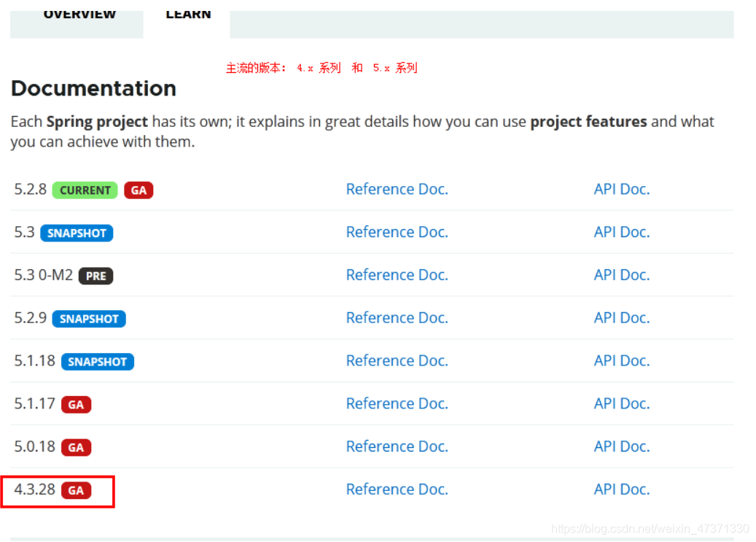
Task: Open Reference Doc. for 5.3 SNAPSHOT
Action: [x=397, y=232]
